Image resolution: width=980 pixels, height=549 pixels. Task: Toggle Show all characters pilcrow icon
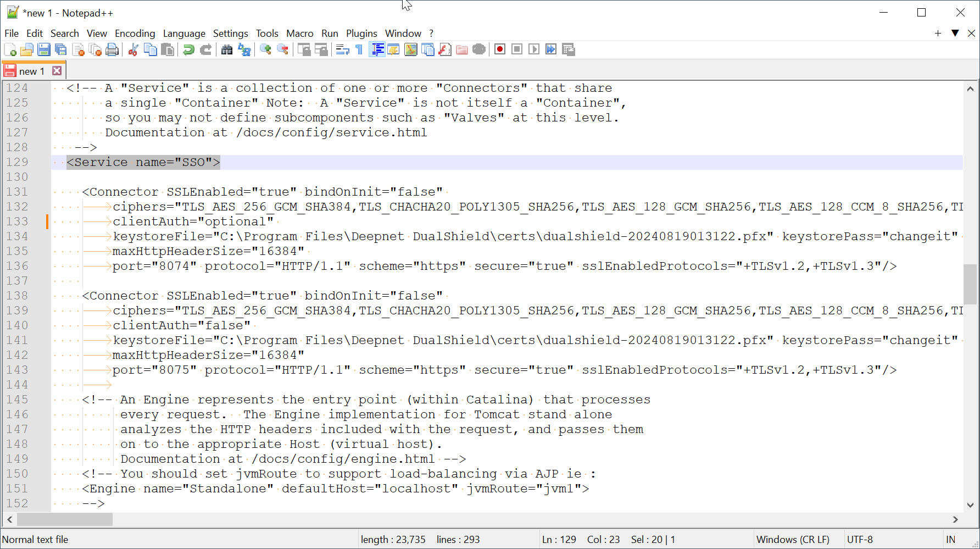pyautogui.click(x=359, y=49)
